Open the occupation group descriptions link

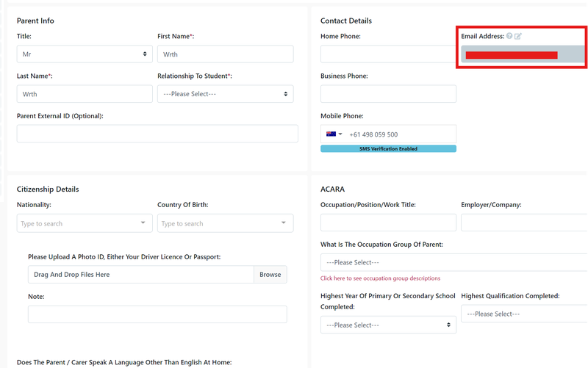click(380, 278)
